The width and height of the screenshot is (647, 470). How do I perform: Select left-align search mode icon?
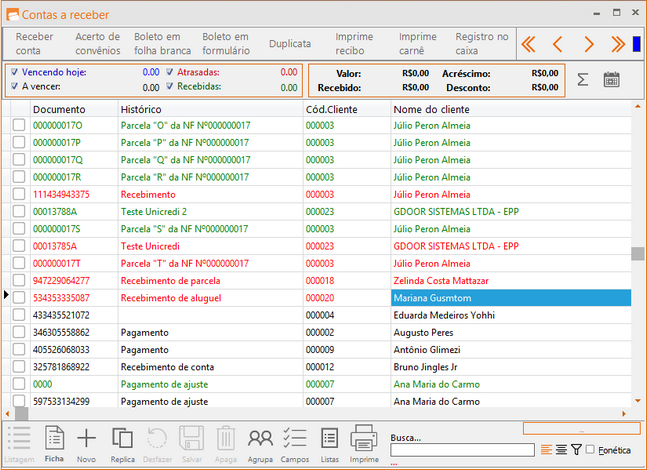[546, 449]
